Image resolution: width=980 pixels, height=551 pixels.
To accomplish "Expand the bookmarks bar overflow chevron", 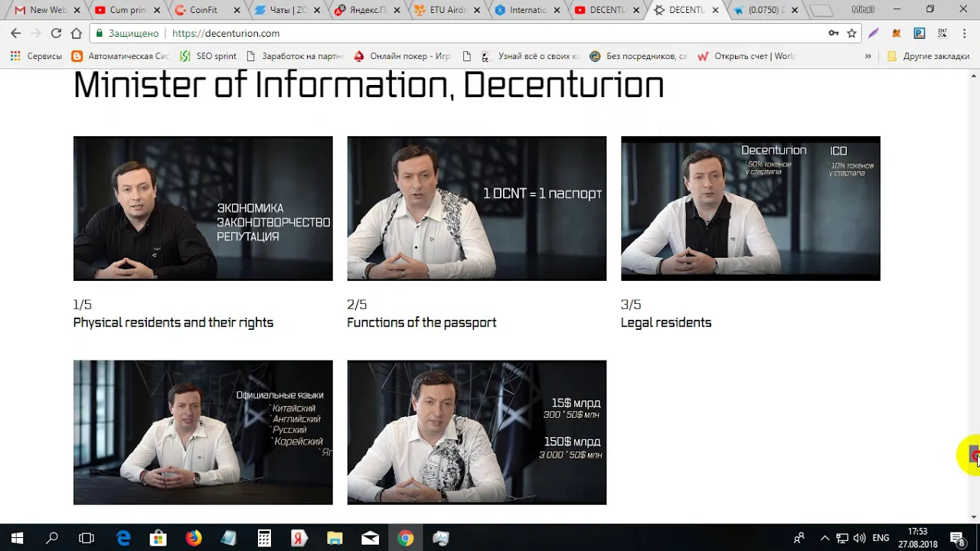I will pos(867,56).
